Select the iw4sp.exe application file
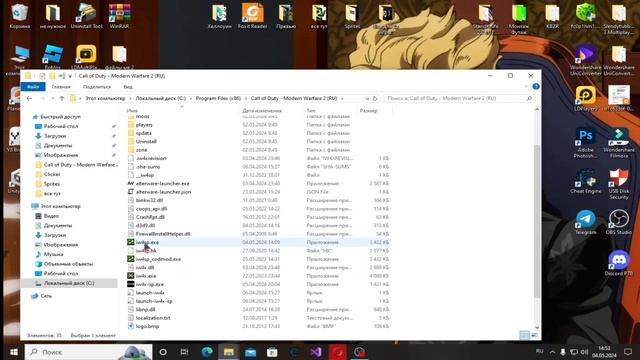The height and width of the screenshot is (360, 640). click(x=147, y=242)
